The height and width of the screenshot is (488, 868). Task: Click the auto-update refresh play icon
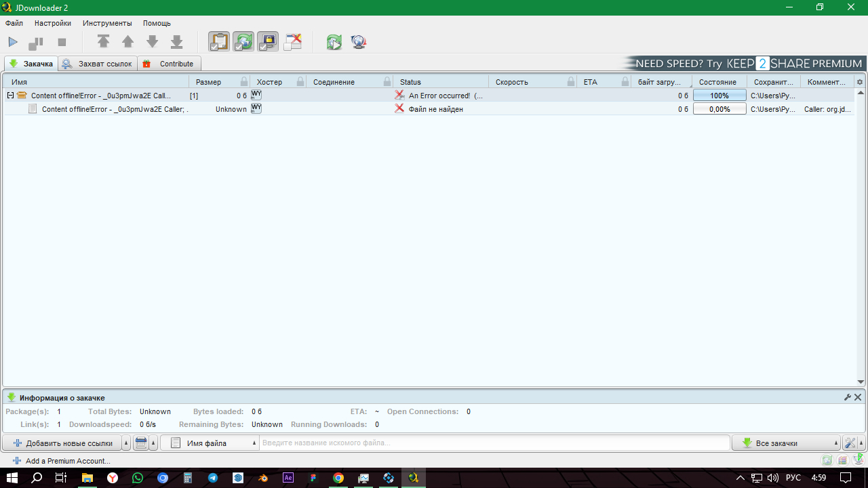[x=334, y=42]
